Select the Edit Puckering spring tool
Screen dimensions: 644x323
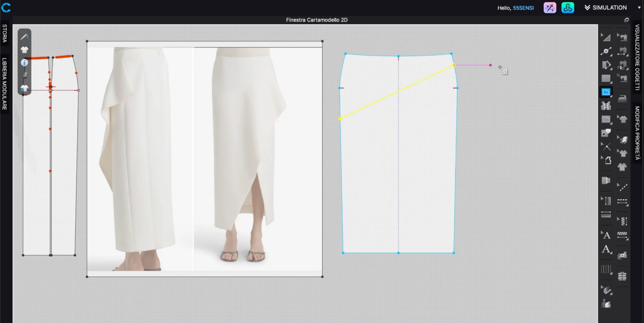click(x=623, y=221)
